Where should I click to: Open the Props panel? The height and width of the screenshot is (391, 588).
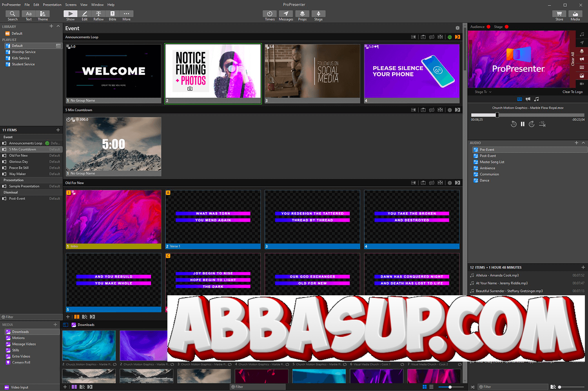tap(302, 16)
